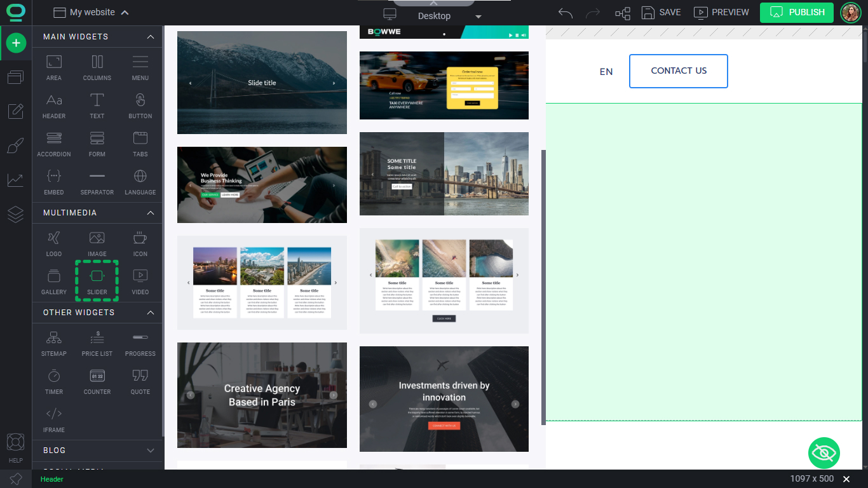Viewport: 868px width, 488px height.
Task: Click the template list scrollbar
Action: pyautogui.click(x=543, y=287)
